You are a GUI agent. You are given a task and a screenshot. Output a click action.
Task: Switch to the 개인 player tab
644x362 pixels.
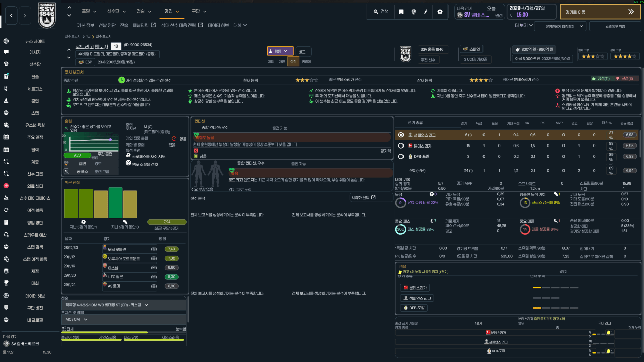click(x=282, y=61)
